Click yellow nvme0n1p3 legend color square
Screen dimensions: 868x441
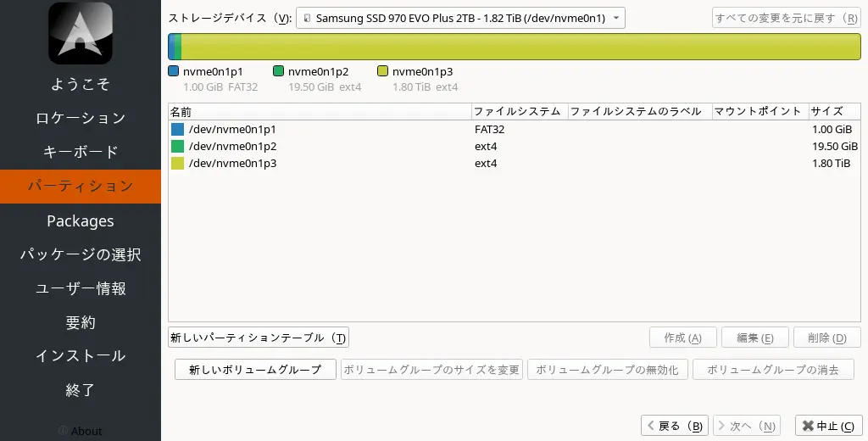[x=383, y=72]
